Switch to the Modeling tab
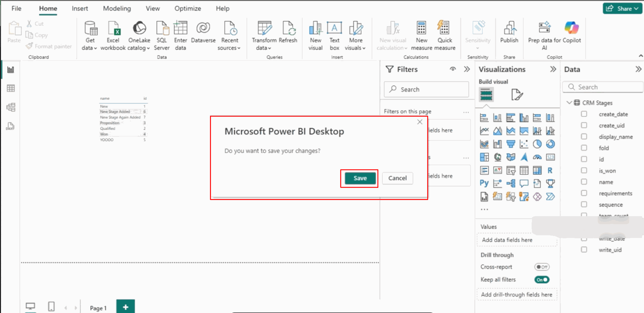The width and height of the screenshot is (644, 313). coord(117,8)
